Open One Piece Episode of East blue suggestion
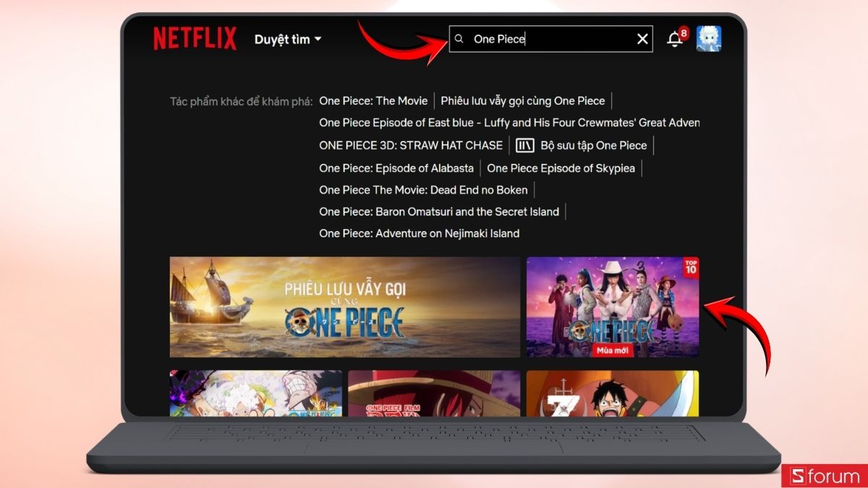868x488 pixels. pyautogui.click(x=509, y=123)
